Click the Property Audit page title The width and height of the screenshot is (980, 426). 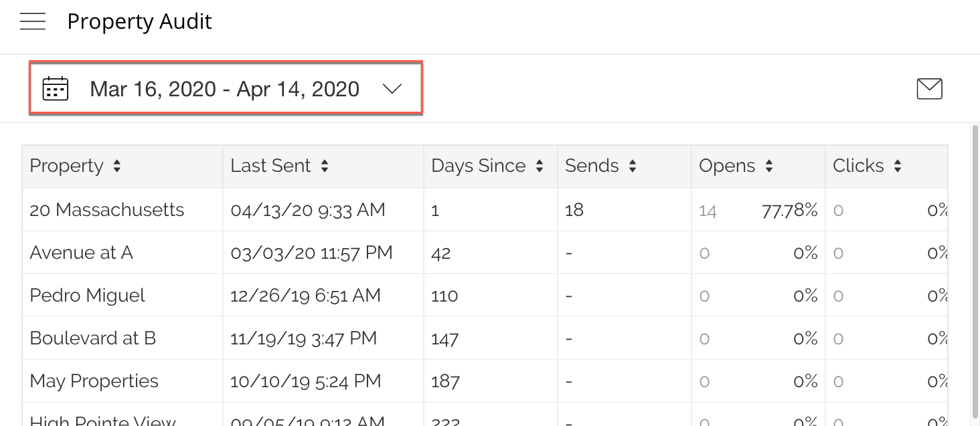click(x=139, y=22)
